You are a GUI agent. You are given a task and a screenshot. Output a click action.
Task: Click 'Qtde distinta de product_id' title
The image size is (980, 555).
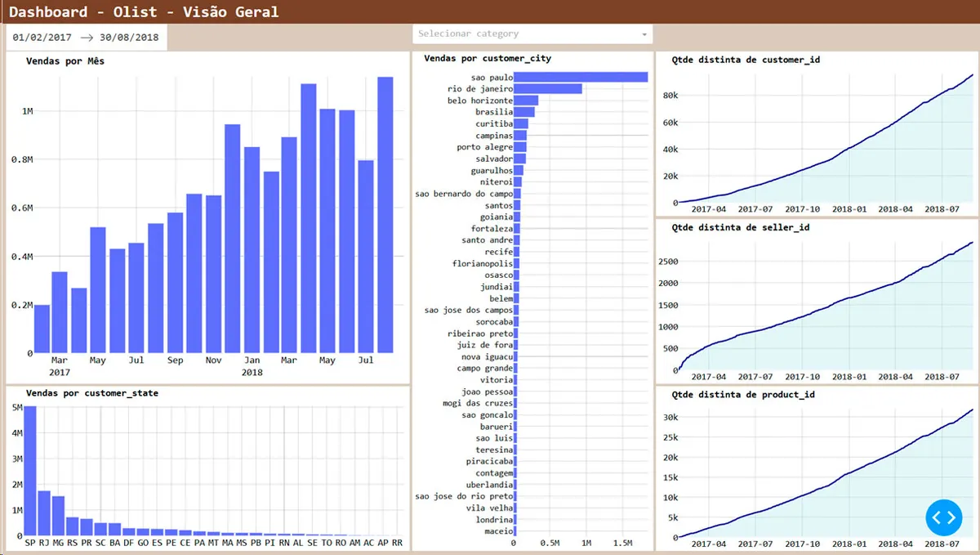[743, 394]
